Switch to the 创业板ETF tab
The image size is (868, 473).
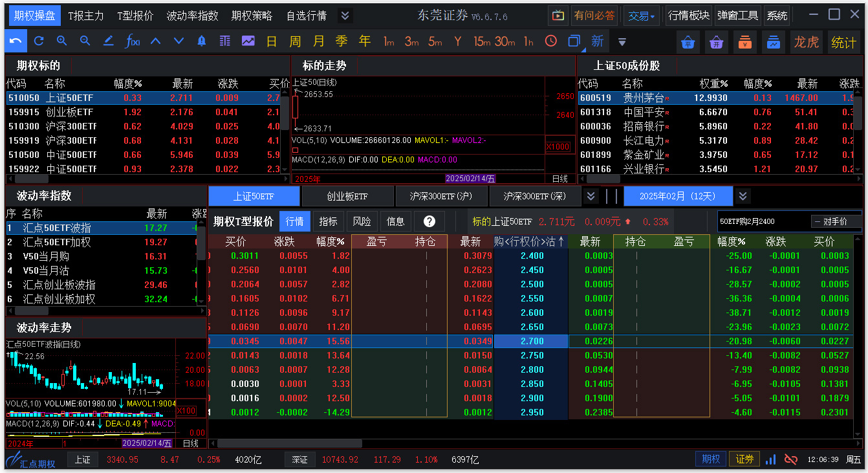pos(347,196)
